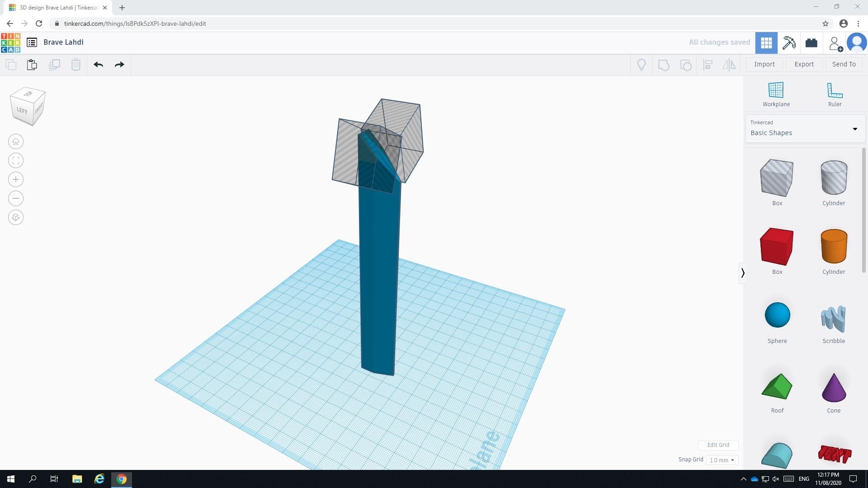Open the Snap Grid 1.0 mm dropdown

click(x=722, y=460)
